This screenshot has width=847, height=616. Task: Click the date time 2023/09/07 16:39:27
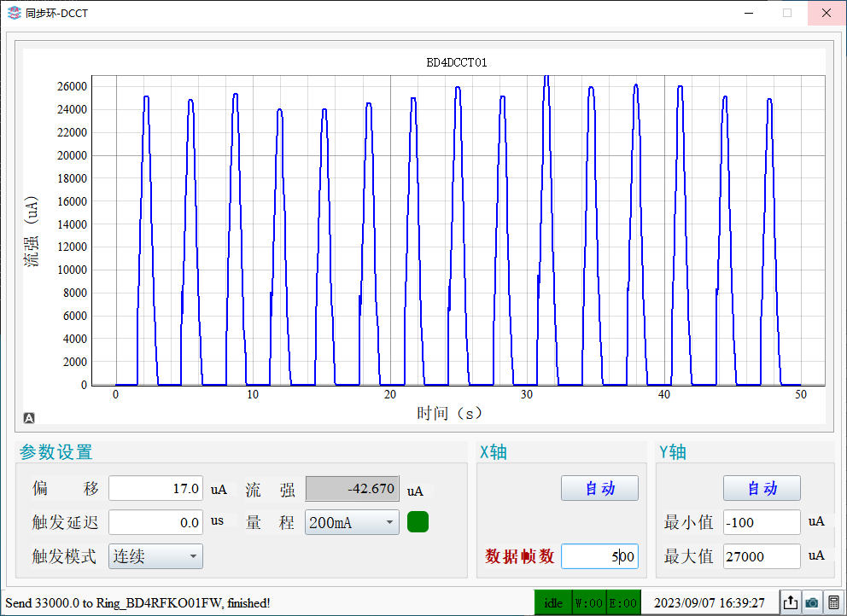(x=710, y=602)
